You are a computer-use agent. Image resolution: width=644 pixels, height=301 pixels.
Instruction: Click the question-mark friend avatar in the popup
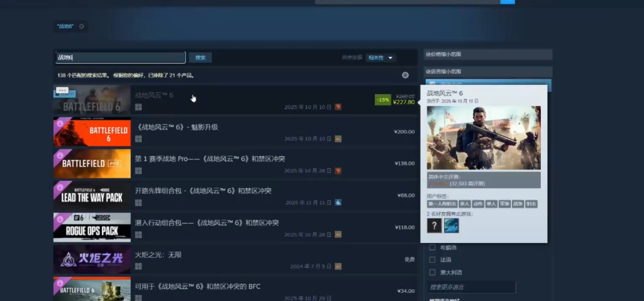pyautogui.click(x=434, y=225)
